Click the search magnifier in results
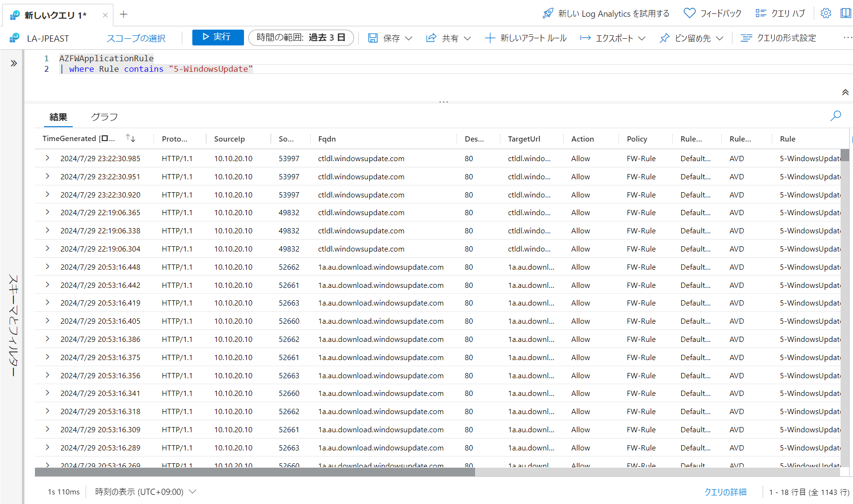This screenshot has height=504, width=853. tap(836, 116)
